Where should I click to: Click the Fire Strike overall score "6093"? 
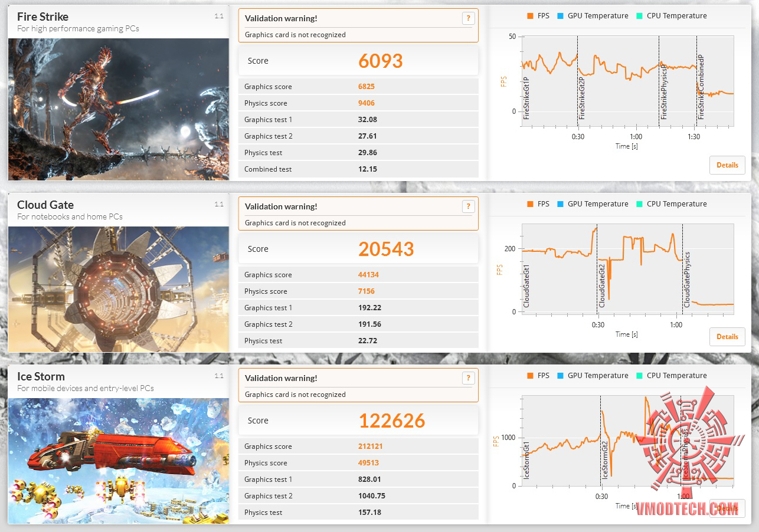click(381, 61)
